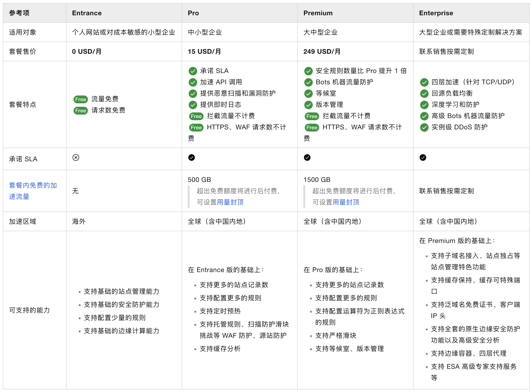Screen dimensions: 532x392
Task: Open 用量封顶 link under 1500 GB
Action: [x=346, y=202]
